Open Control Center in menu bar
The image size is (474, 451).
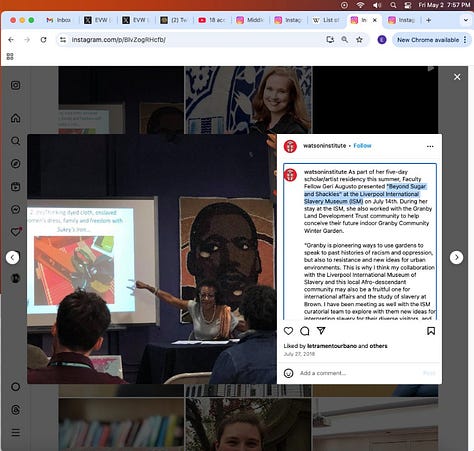[408, 5]
